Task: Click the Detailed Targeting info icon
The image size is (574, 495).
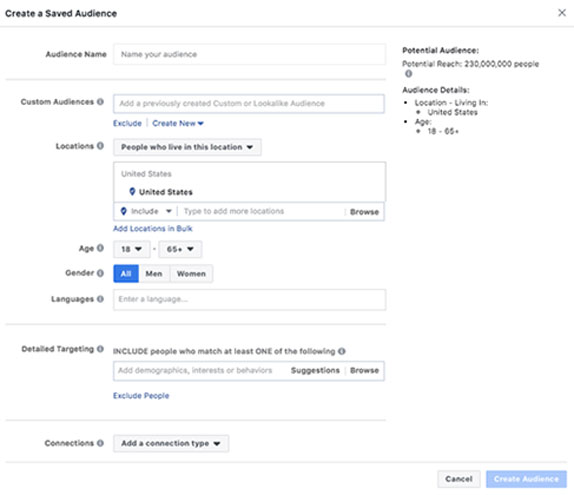Action: (x=100, y=349)
